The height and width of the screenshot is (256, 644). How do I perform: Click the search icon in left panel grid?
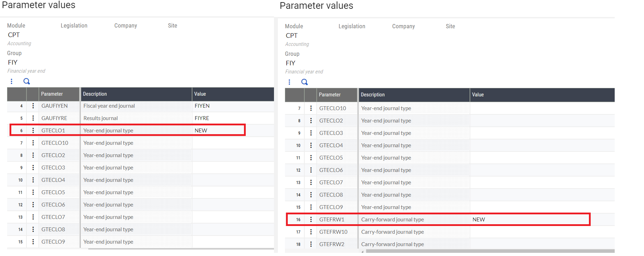(x=26, y=82)
